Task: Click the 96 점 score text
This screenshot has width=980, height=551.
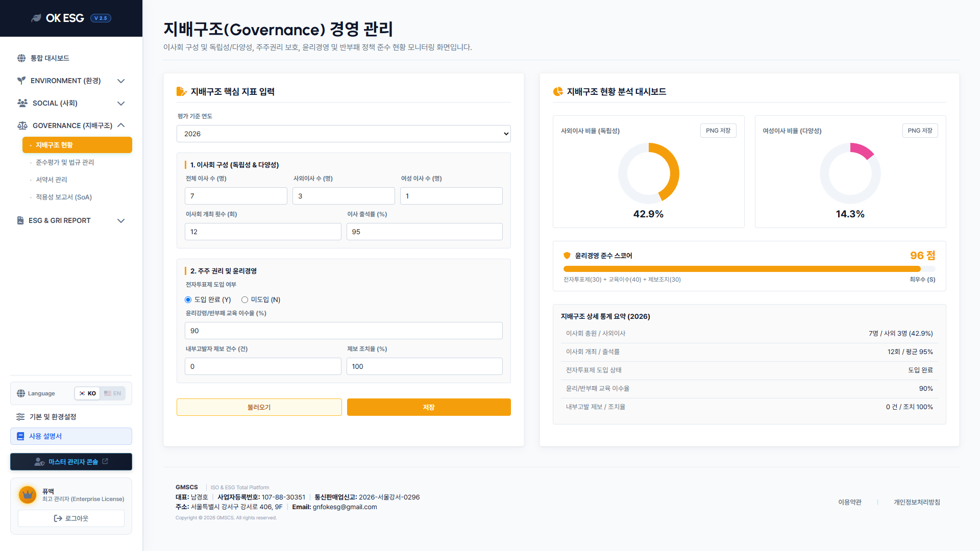Action: click(923, 256)
